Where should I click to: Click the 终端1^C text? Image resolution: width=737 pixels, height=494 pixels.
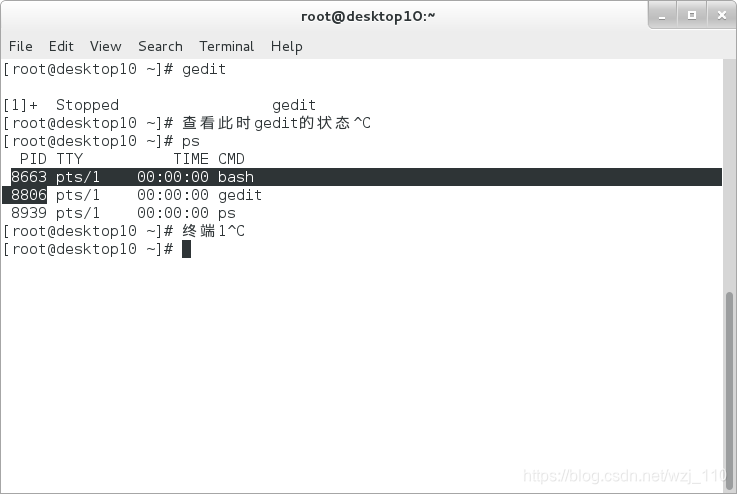pyautogui.click(x=213, y=231)
